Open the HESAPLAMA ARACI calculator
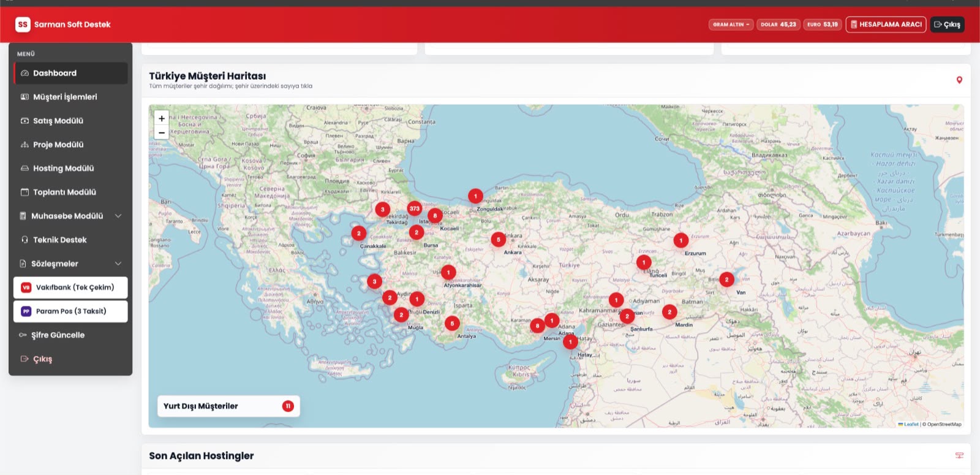The width and height of the screenshot is (980, 475). click(886, 25)
